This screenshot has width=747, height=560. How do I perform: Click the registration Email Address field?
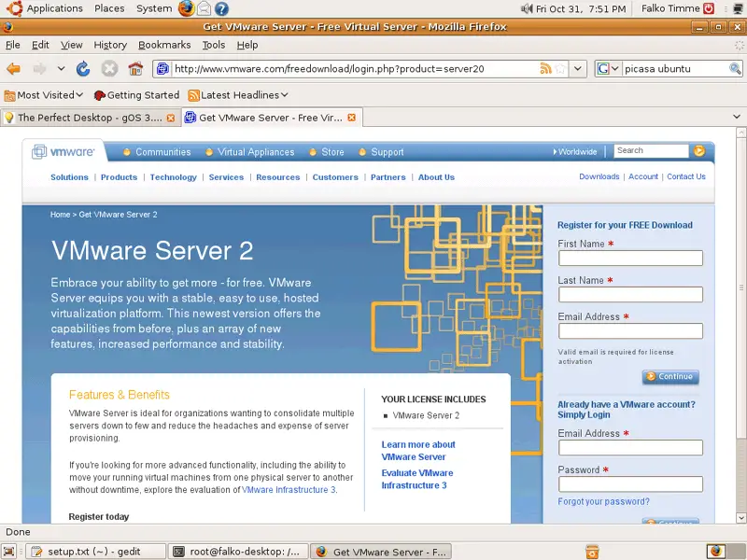[630, 331]
